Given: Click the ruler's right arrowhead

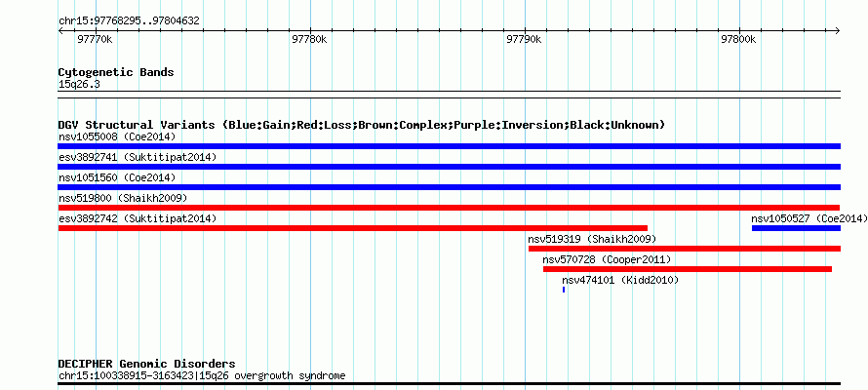Looking at the screenshot, I should click(838, 30).
